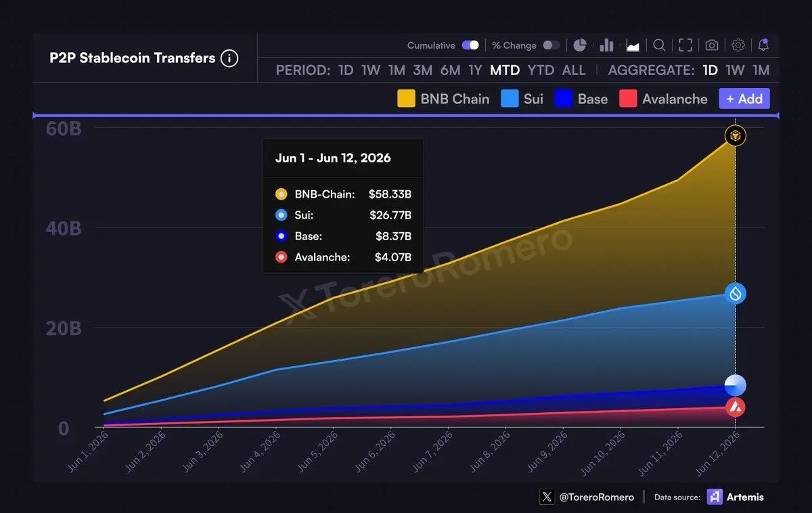Click the + Add button
Screen dimensions: 812x513
pyautogui.click(x=744, y=99)
